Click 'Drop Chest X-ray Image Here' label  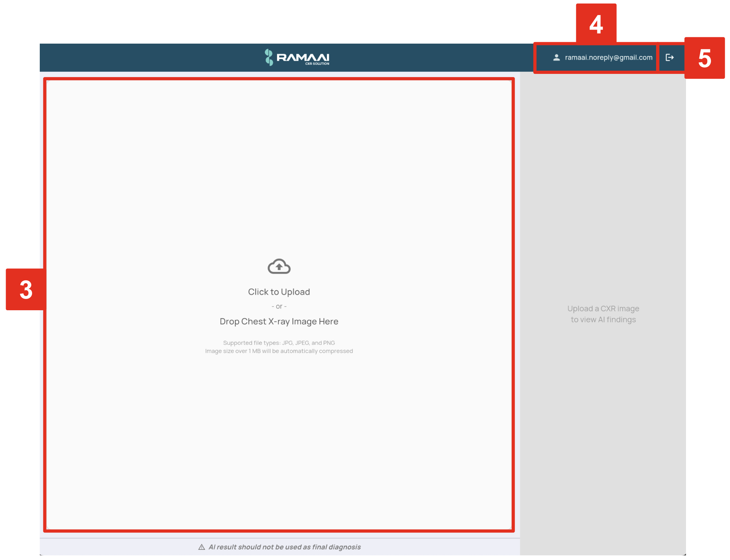click(279, 321)
